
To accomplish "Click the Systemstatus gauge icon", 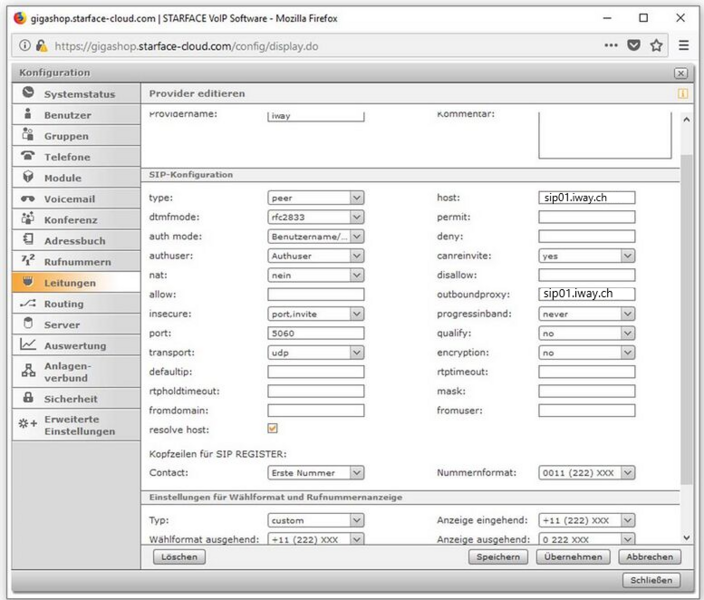I will pyautogui.click(x=28, y=93).
